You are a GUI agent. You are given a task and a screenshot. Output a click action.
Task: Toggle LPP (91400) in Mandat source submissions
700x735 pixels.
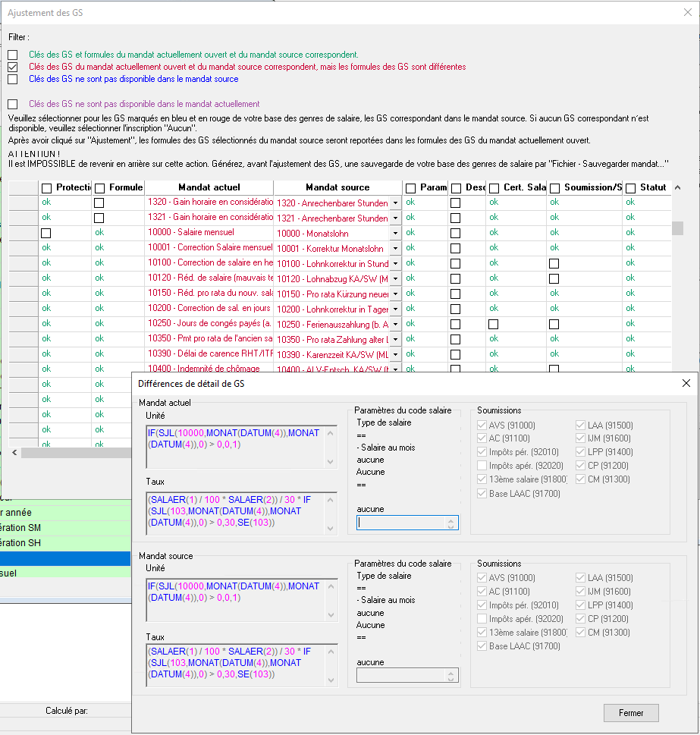(580, 605)
